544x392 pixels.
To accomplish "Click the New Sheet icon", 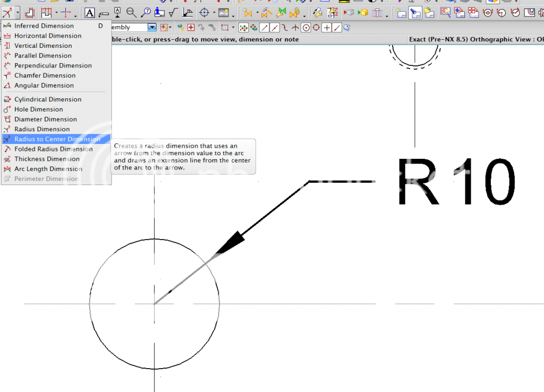I will [x=402, y=13].
